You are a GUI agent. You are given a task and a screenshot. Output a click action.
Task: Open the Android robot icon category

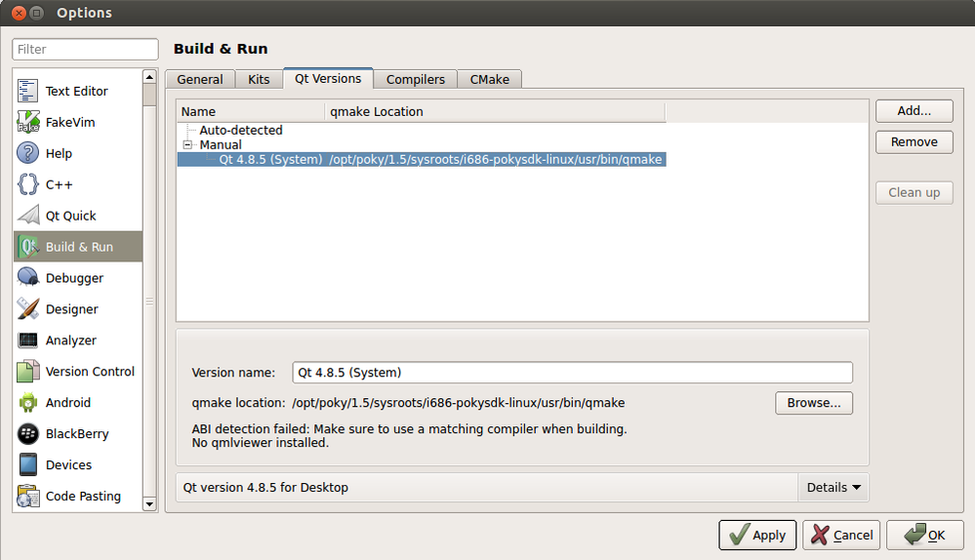[28, 403]
